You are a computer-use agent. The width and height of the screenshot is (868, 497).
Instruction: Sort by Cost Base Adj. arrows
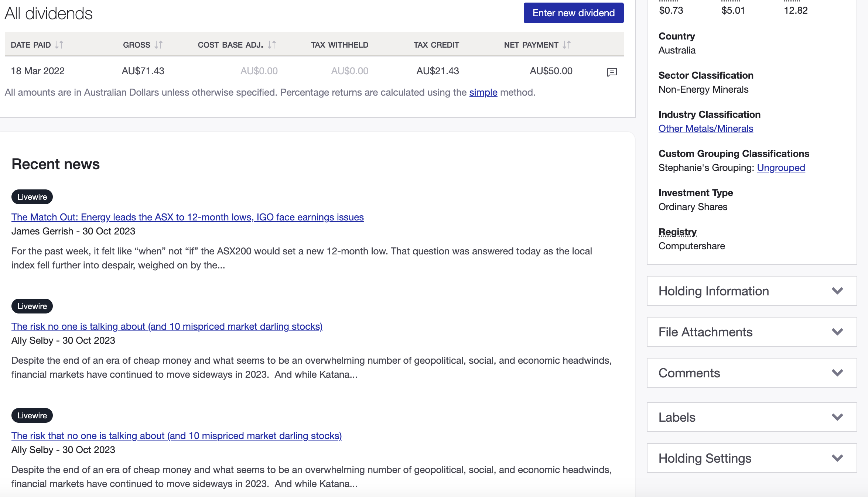[272, 45]
